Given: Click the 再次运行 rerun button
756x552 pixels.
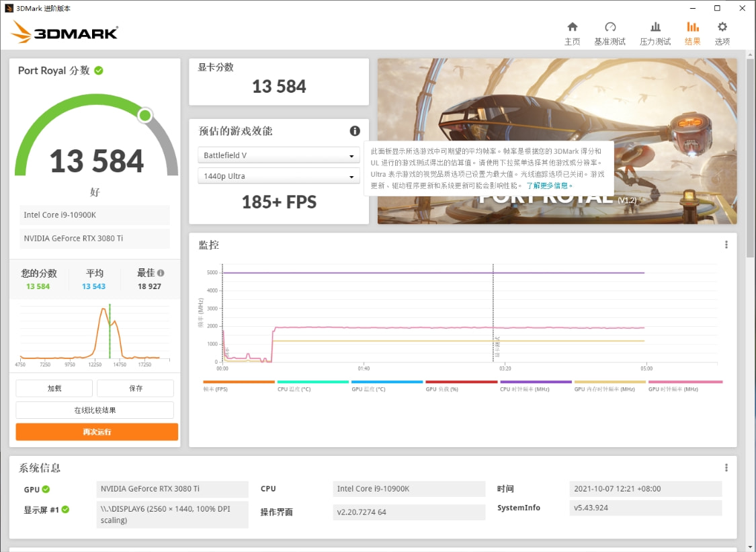Looking at the screenshot, I should coord(96,432).
